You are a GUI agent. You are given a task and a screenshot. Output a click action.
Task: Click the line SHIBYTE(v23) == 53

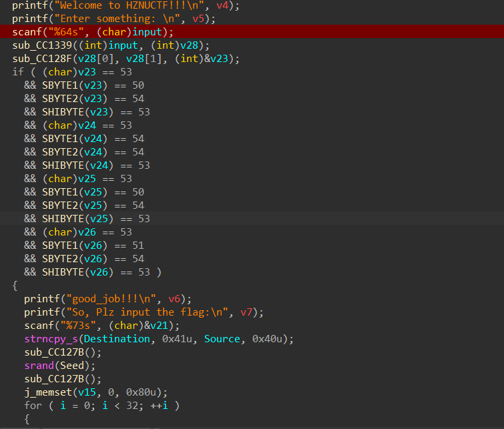(x=96, y=112)
